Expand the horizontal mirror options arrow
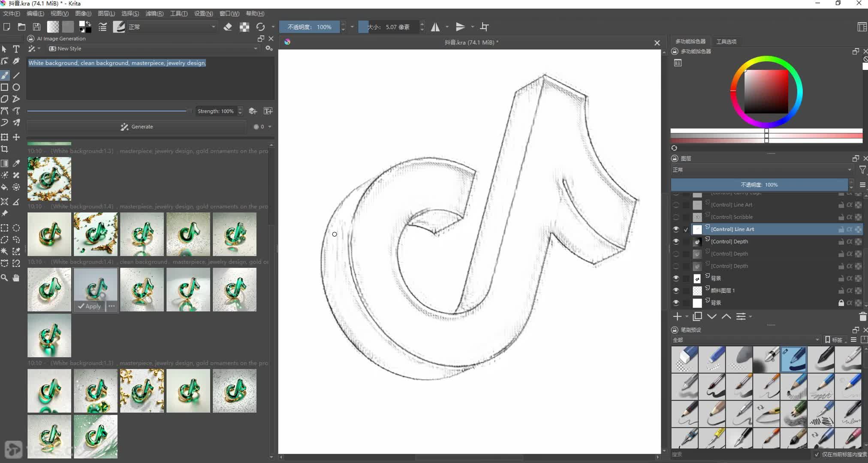 (447, 27)
